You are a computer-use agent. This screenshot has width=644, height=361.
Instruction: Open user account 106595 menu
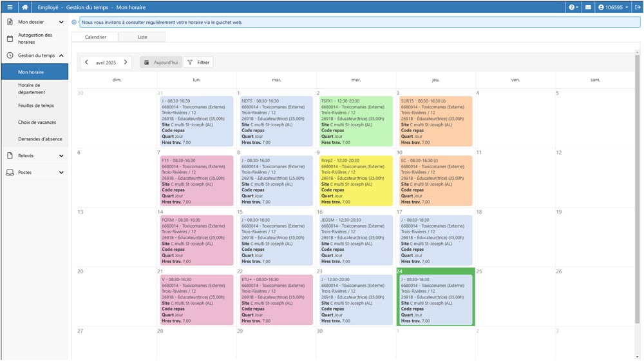point(613,7)
